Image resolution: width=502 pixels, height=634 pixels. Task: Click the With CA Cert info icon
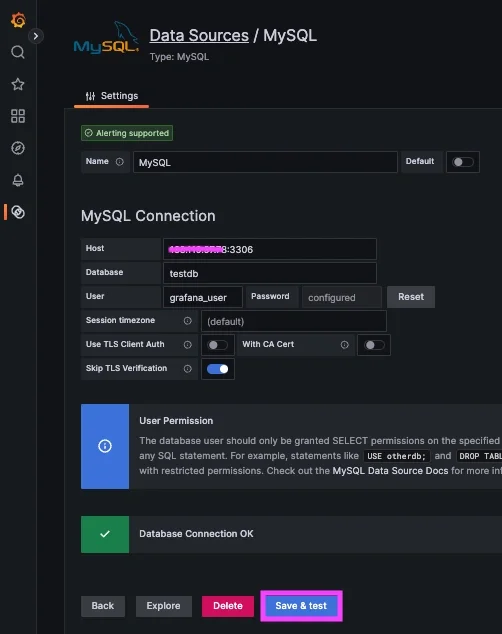click(x=344, y=344)
